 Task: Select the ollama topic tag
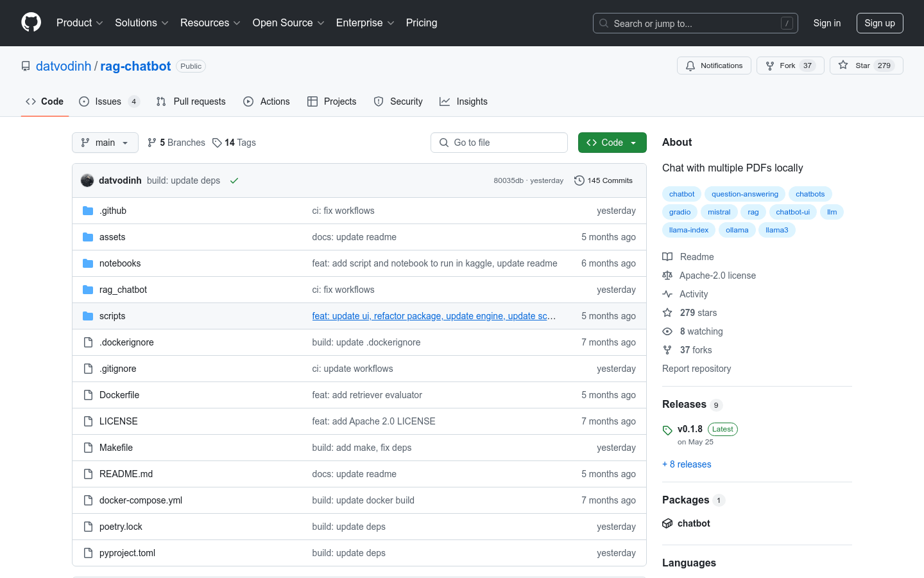click(x=737, y=230)
